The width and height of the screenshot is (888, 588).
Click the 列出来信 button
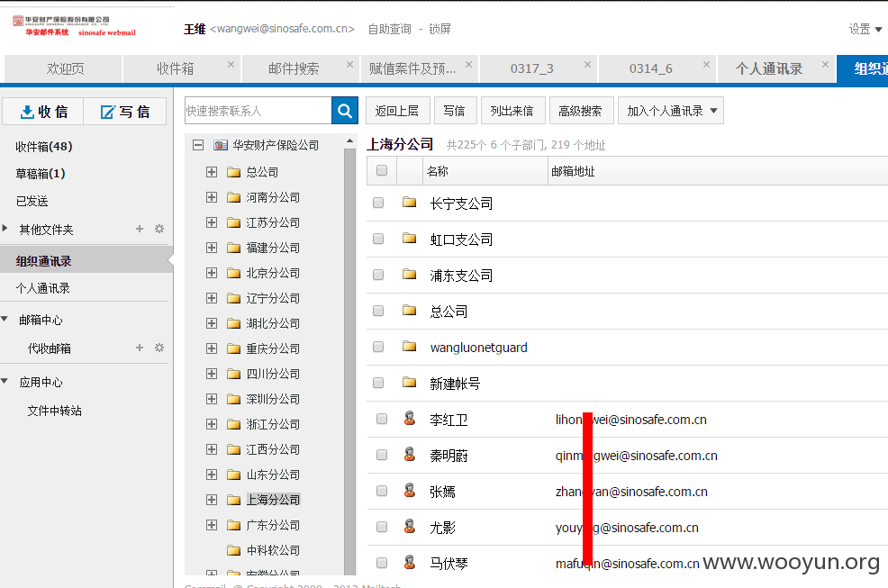(x=512, y=111)
